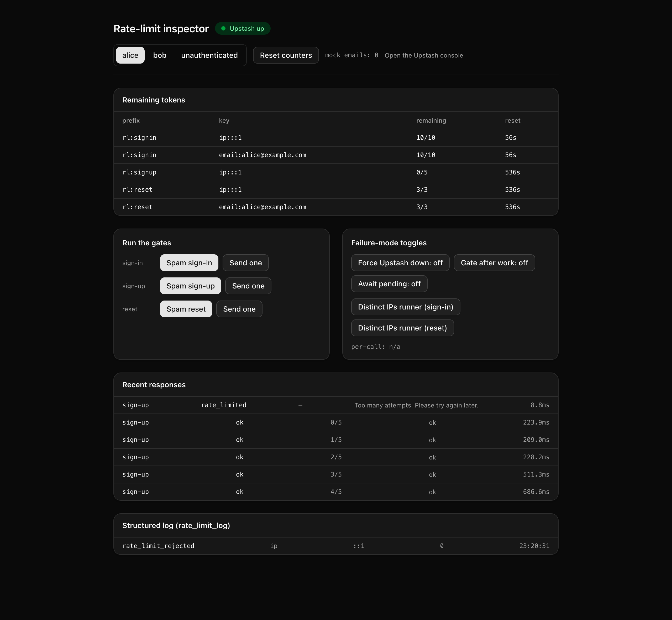The width and height of the screenshot is (672, 620).
Task: Click the Spam sign-in button
Action: pyautogui.click(x=189, y=263)
